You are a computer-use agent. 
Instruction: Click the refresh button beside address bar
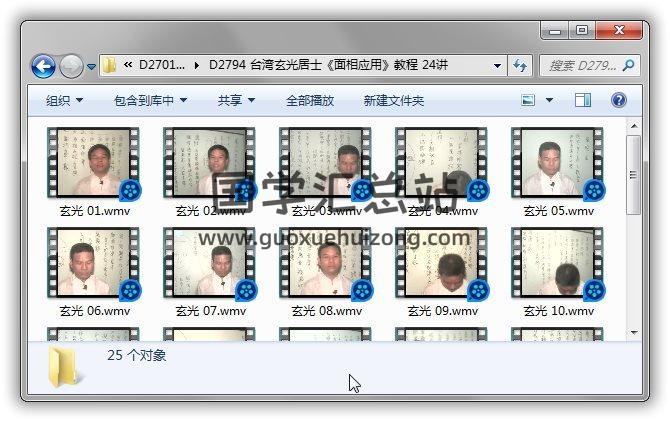tap(520, 66)
